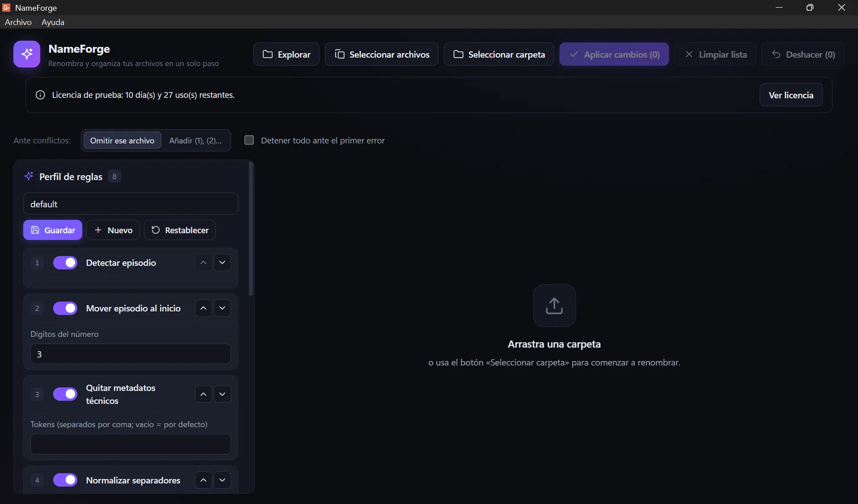Image resolution: width=858 pixels, height=504 pixels.
Task: Click rule number 2 badge
Action: 37,308
